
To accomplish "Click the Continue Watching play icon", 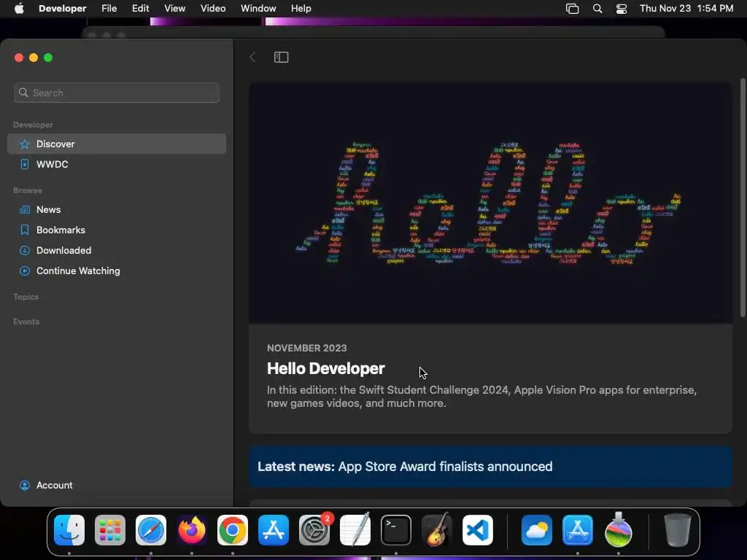I will pos(25,271).
